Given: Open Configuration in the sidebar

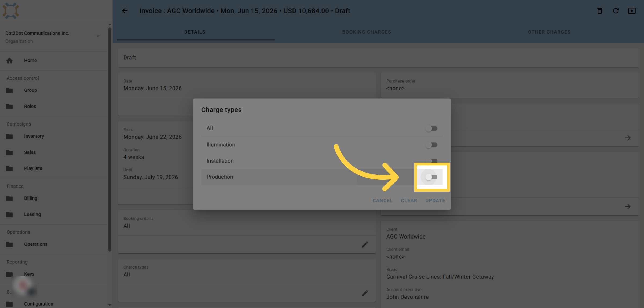Looking at the screenshot, I should (x=38, y=304).
